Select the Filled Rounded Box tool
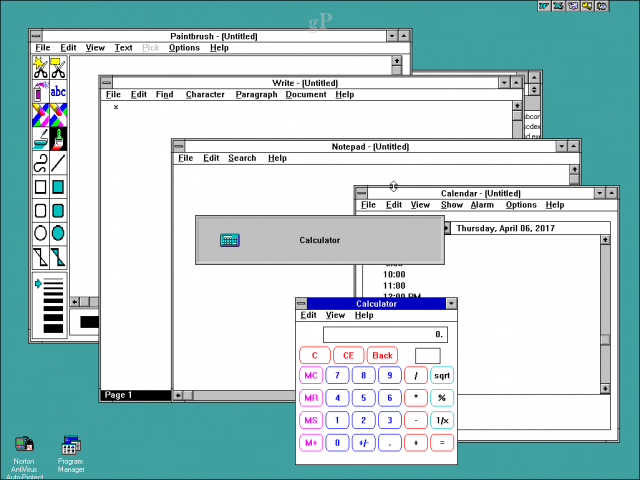Screen dimensions: 640x480 tap(58, 211)
